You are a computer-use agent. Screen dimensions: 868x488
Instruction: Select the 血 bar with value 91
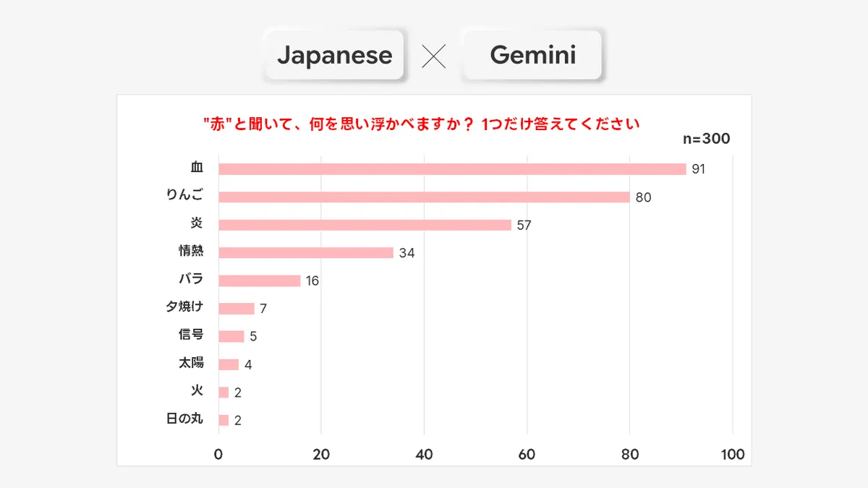[452, 169]
